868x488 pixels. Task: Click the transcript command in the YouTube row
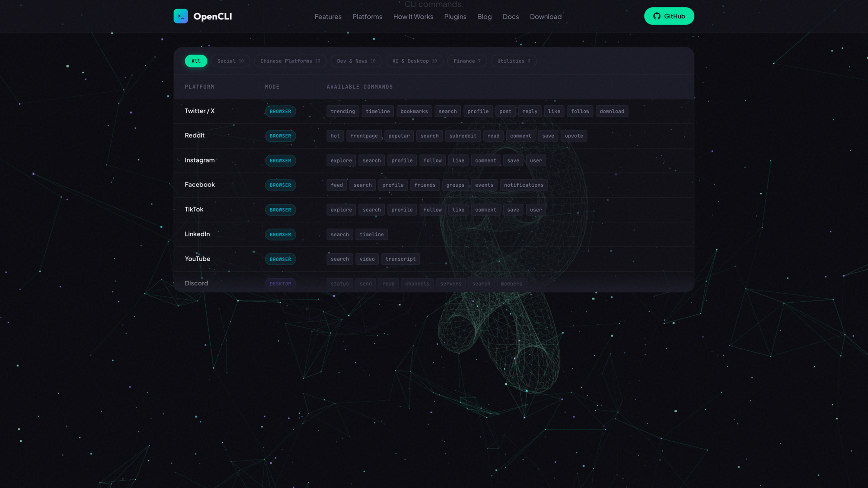(x=401, y=259)
